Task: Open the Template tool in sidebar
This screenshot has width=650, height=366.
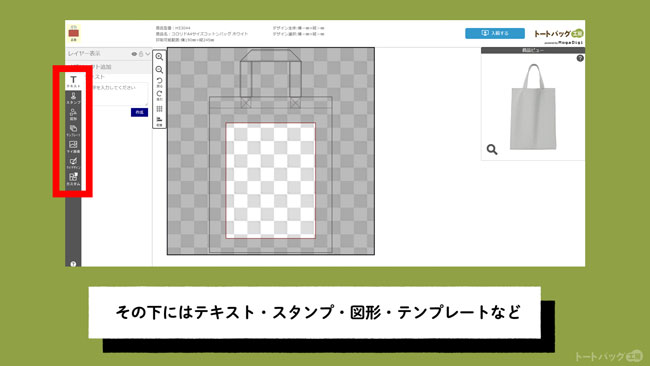Action: (x=73, y=131)
